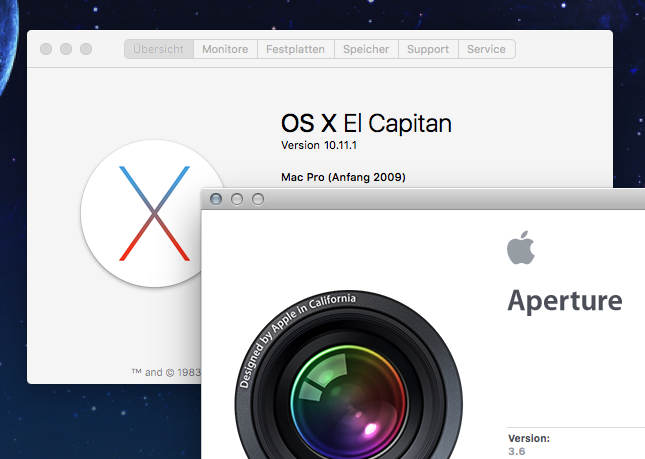Click the Apple logo in Aperture window
This screenshot has width=645, height=459.
tap(521, 248)
